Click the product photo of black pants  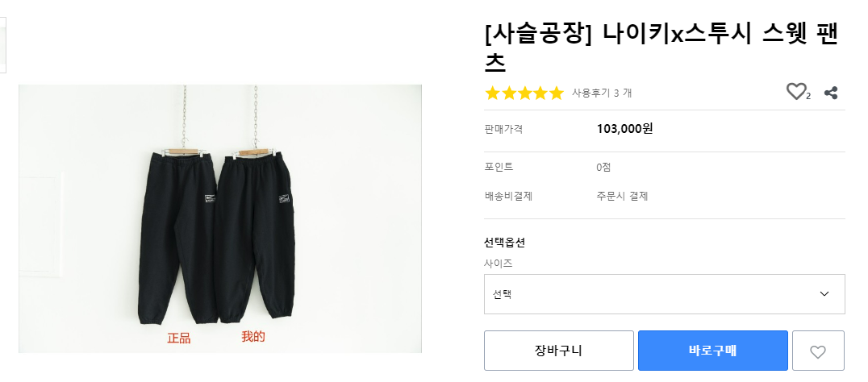[220, 218]
